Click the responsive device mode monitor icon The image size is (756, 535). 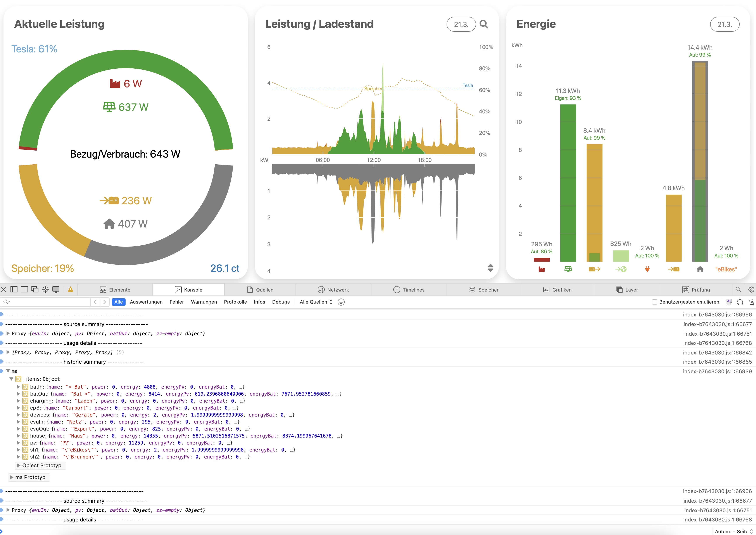tap(56, 290)
